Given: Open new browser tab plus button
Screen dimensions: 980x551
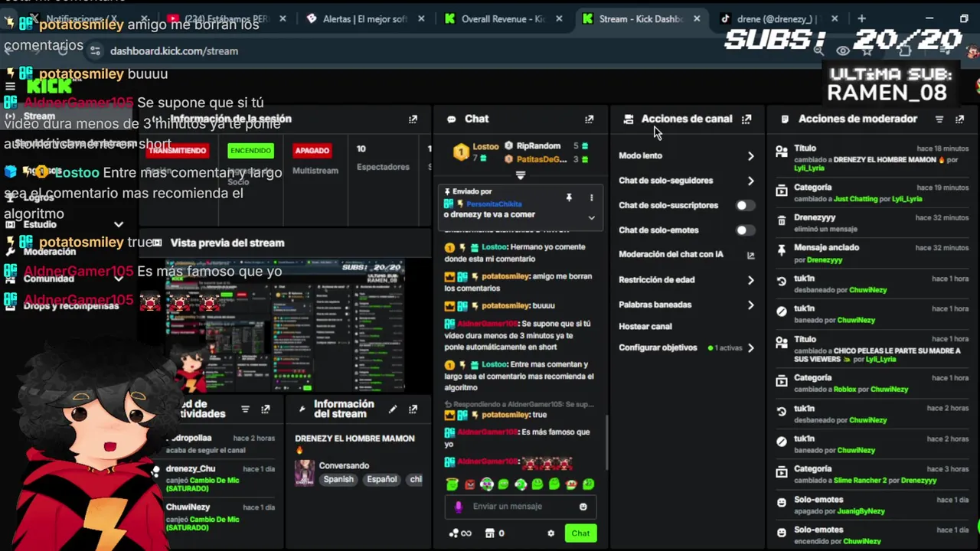Looking at the screenshot, I should point(861,18).
